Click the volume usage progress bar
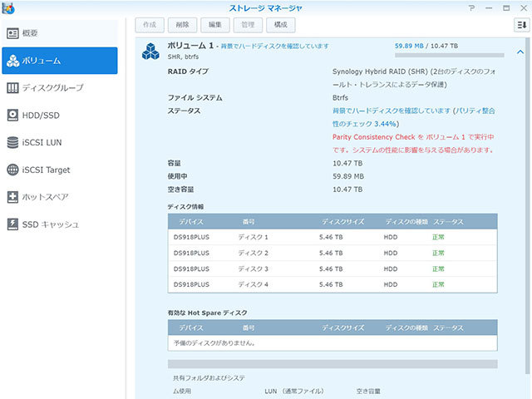This screenshot has height=399, width=532. 450,56
